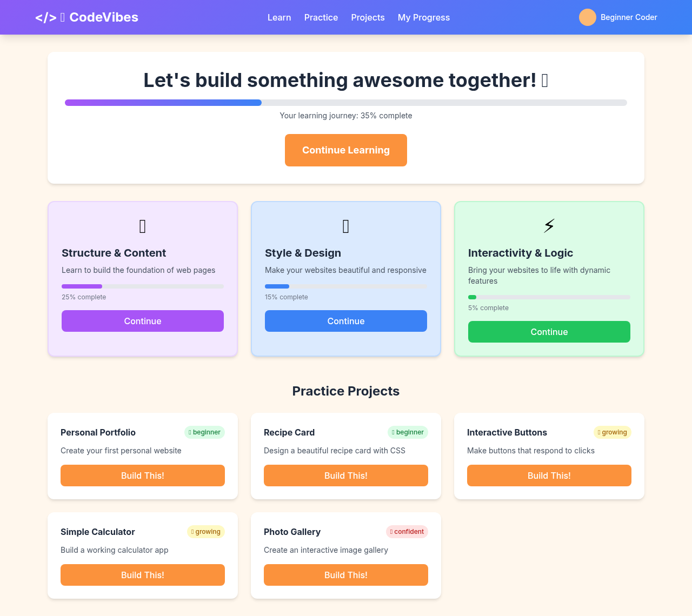Click the 35% learning journey progress bar
Viewport: 692px width, 616px height.
coord(346,102)
